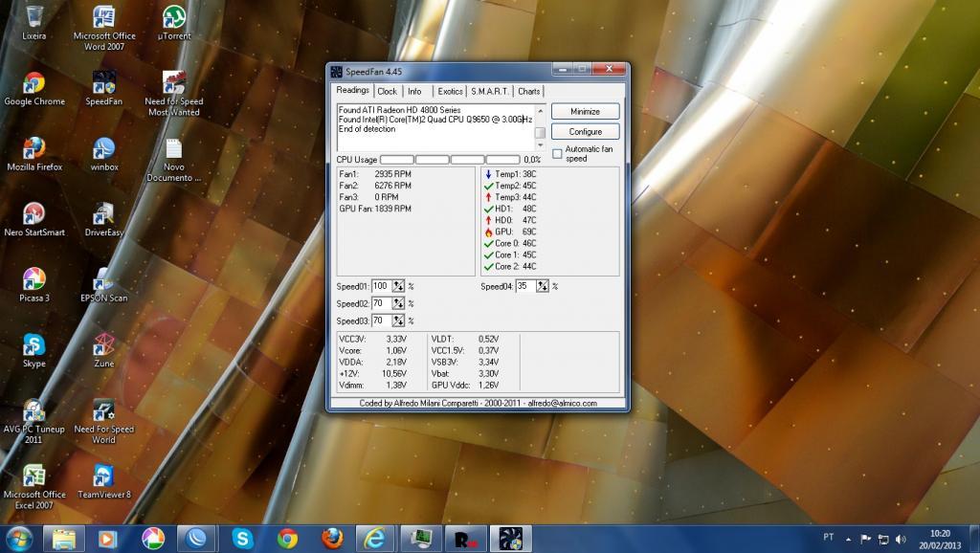Select the SpeedFan fan icon on the taskbar
The width and height of the screenshot is (980, 553).
coord(511,539)
